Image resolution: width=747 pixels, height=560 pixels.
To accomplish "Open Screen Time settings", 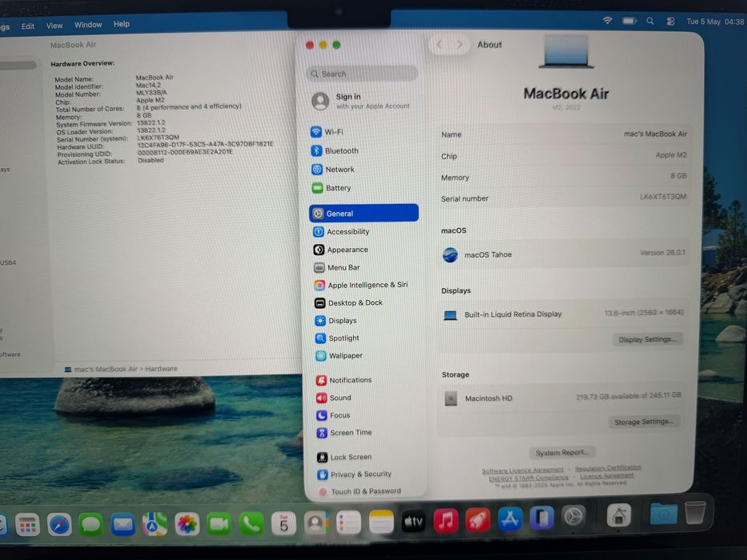I will 344,432.
